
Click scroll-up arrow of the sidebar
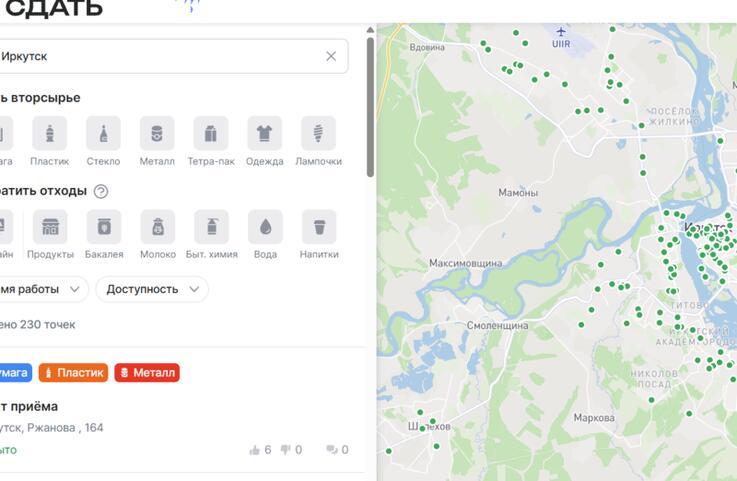370,30
